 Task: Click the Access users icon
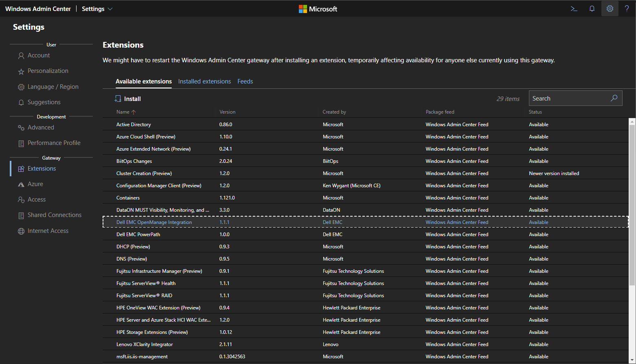(x=21, y=200)
